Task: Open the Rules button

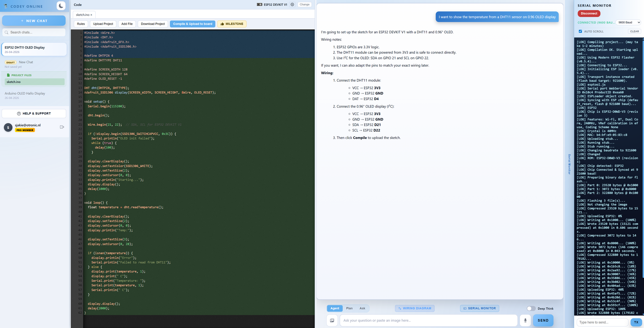Action: click(81, 24)
